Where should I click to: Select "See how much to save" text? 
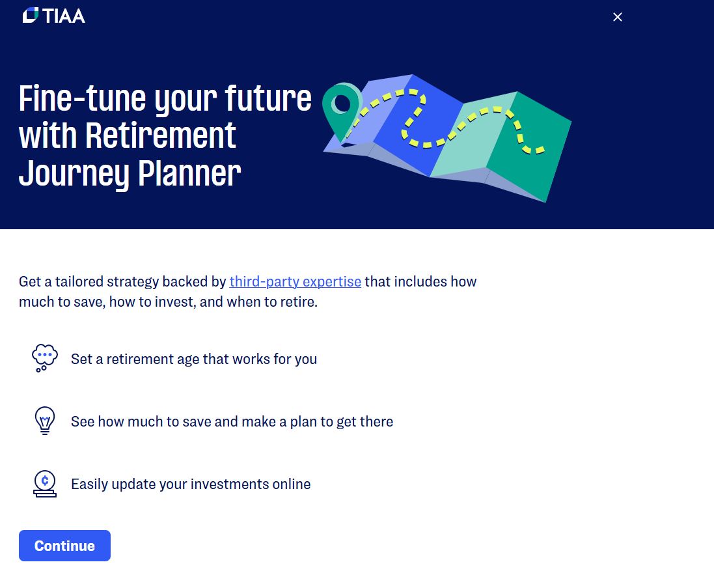point(232,421)
